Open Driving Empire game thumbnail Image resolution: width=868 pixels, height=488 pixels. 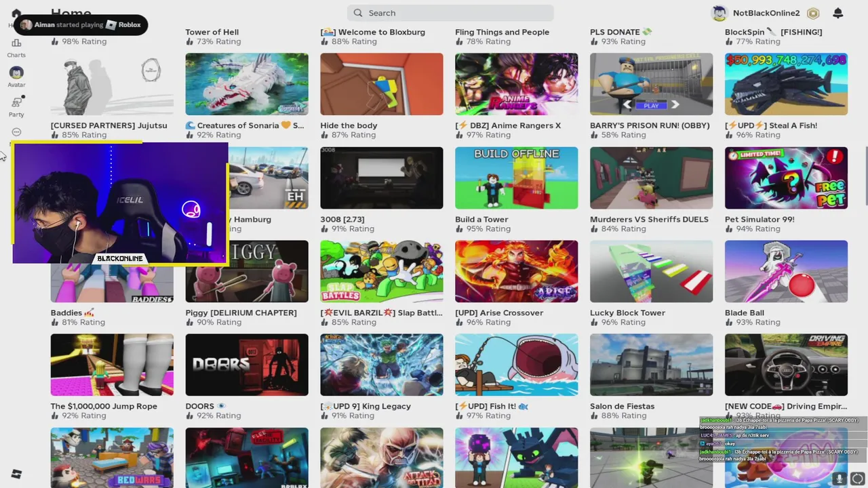[x=787, y=365]
